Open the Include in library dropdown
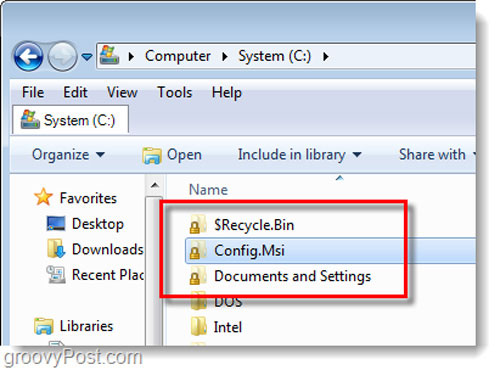 (x=299, y=155)
